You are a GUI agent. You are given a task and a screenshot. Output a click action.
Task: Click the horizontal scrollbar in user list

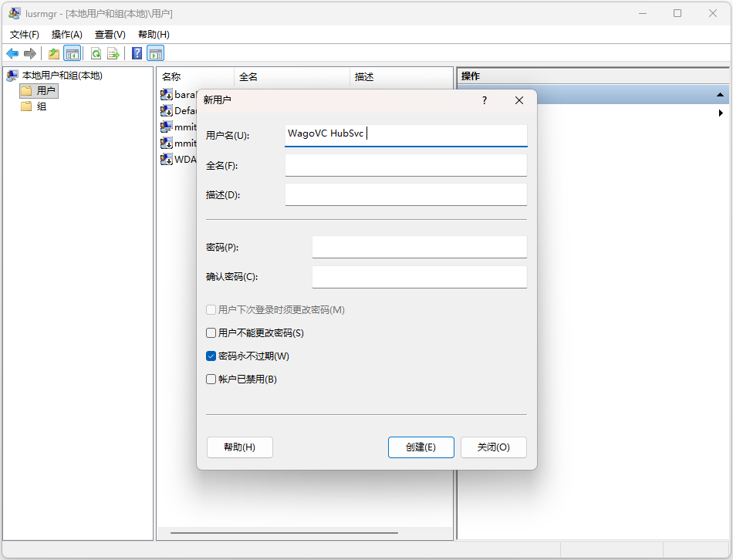point(284,533)
